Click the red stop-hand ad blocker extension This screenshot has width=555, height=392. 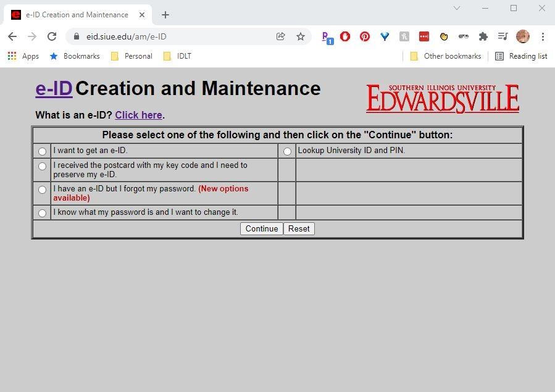click(x=345, y=36)
